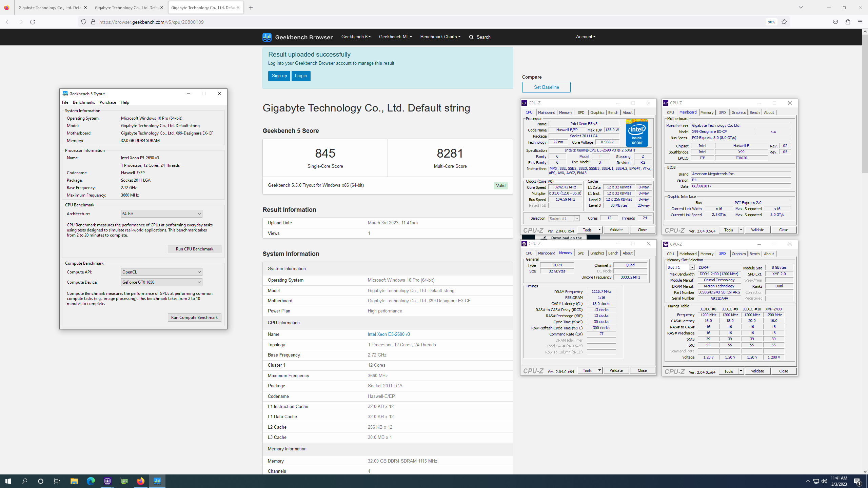Open the volume control in system tray
The width and height of the screenshot is (868, 488).
824,481
